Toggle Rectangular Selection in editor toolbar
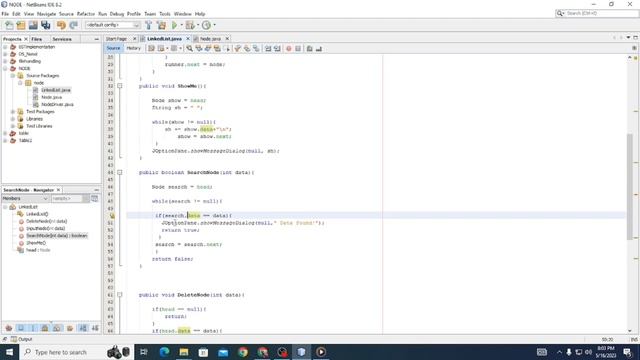Screen dimensions: 640x360 pyautogui.click(x=227, y=49)
